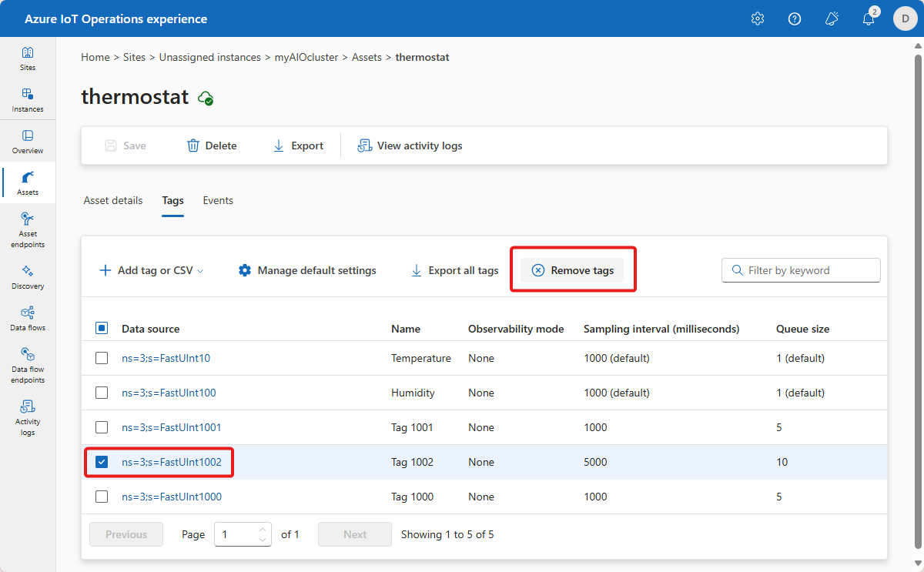Click the Queue size column header

click(803, 329)
